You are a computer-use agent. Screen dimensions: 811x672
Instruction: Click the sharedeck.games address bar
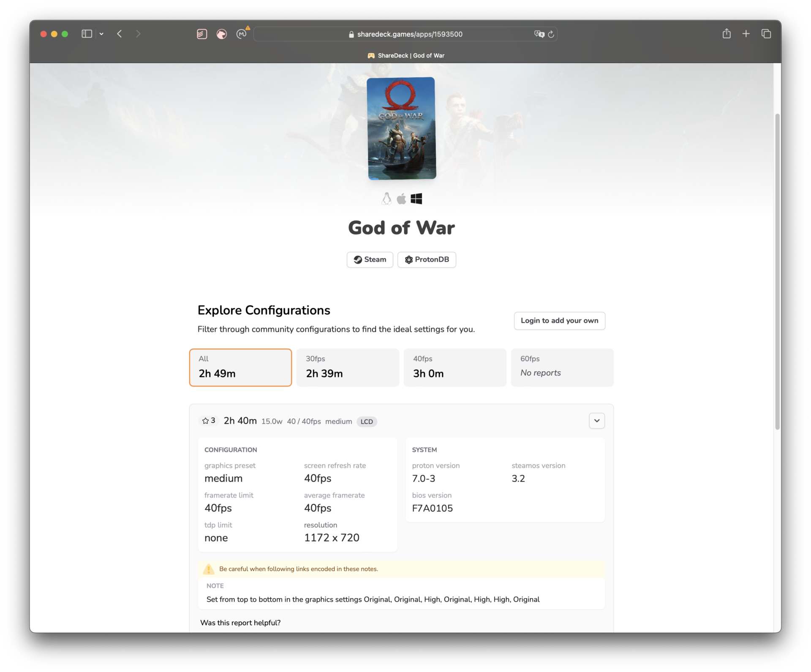point(405,34)
